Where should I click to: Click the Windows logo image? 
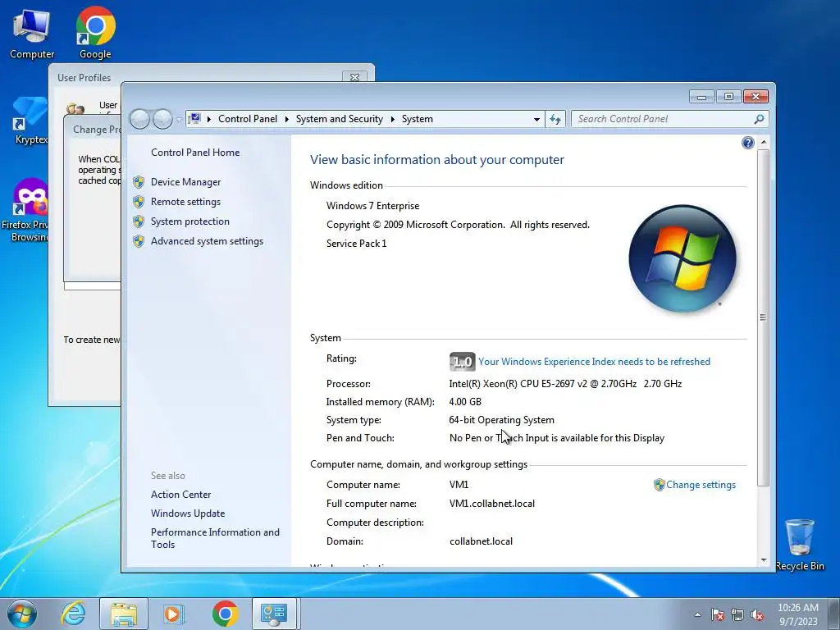(682, 258)
